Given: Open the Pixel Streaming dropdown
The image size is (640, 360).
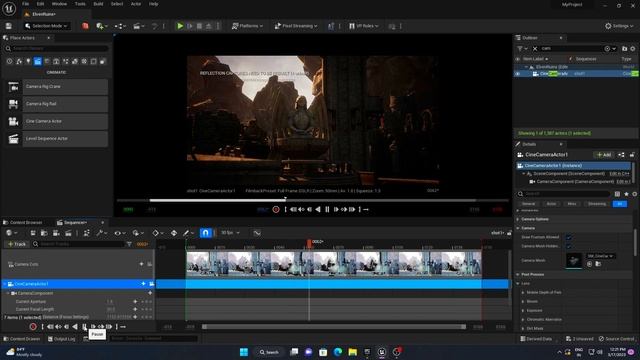Looking at the screenshot, I should 296,26.
